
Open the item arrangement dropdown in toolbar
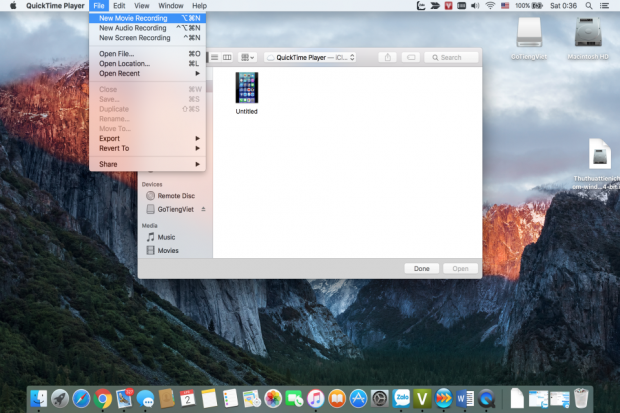click(x=248, y=57)
